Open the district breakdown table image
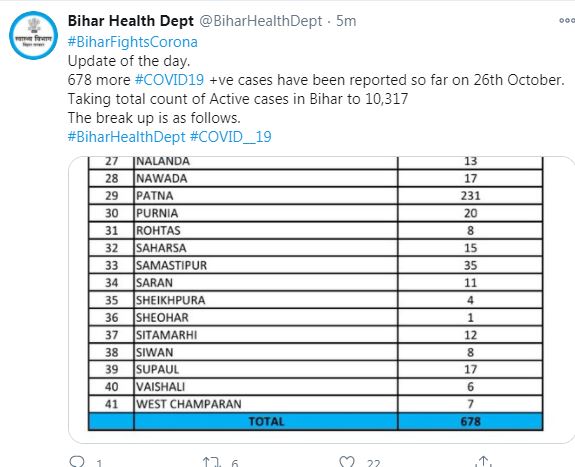 point(322,300)
